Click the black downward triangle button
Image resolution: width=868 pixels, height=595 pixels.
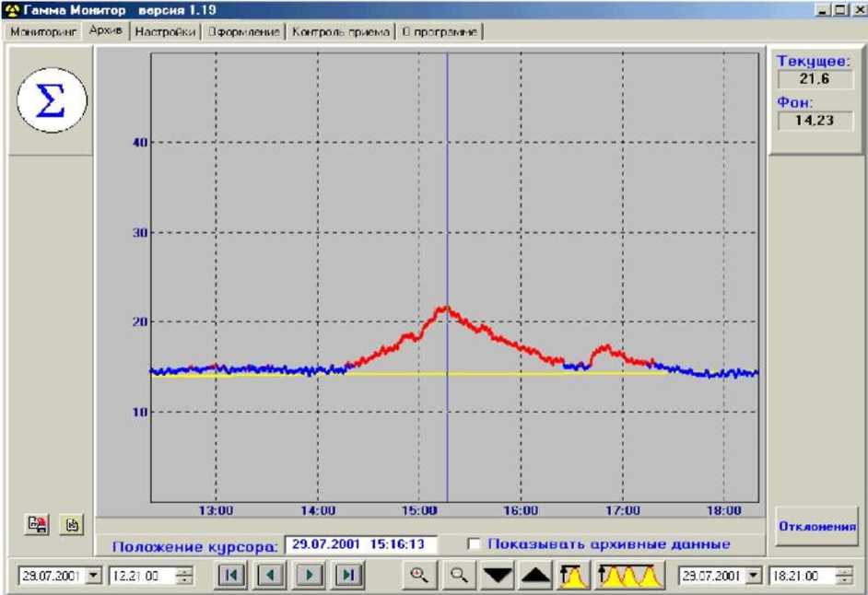coord(498,575)
